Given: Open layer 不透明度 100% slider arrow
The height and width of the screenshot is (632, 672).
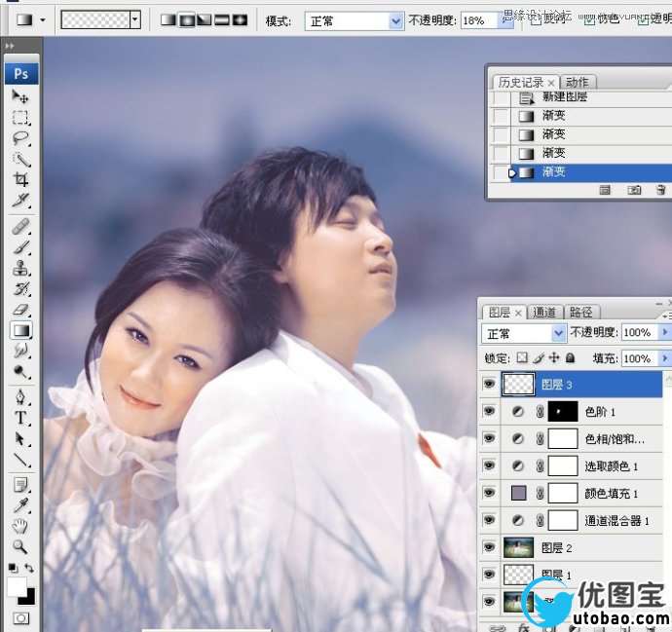Looking at the screenshot, I should (x=665, y=332).
